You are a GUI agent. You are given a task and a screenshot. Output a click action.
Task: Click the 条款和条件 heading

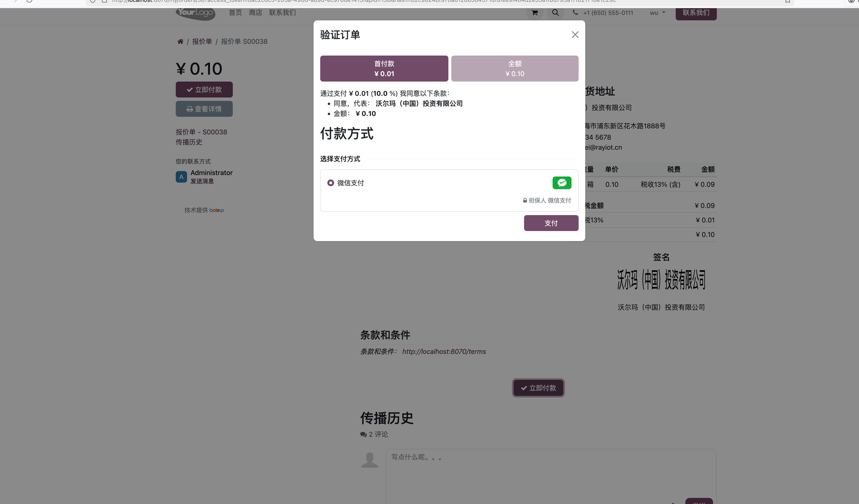[x=385, y=335]
